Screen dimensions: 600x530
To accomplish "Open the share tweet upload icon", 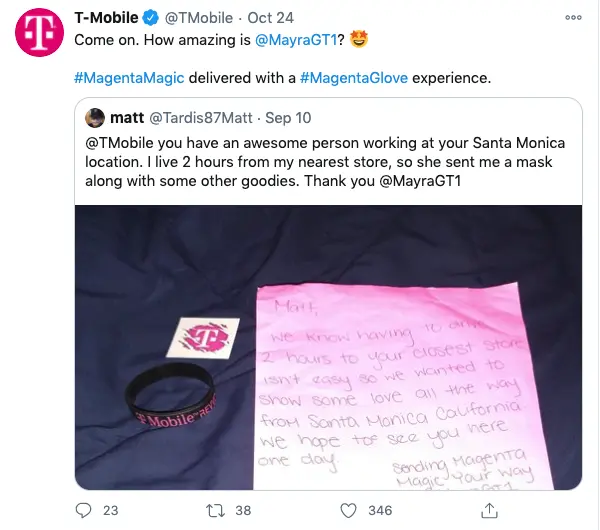I will [489, 510].
